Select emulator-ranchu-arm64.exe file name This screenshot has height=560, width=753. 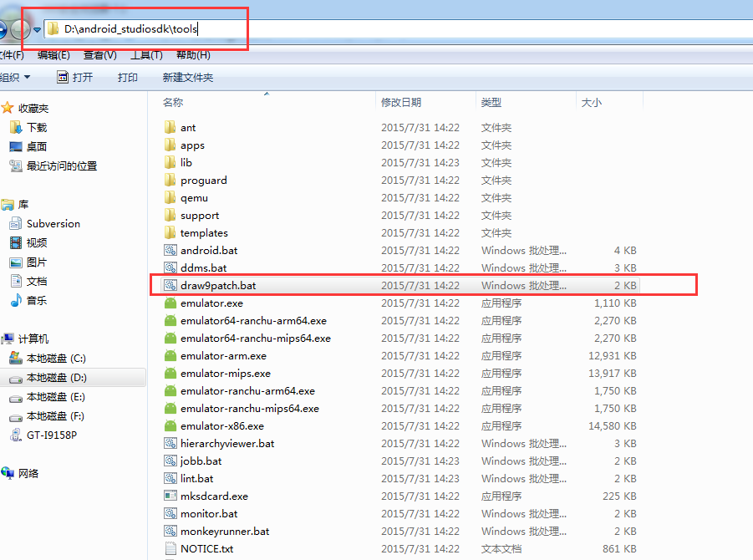pos(248,390)
